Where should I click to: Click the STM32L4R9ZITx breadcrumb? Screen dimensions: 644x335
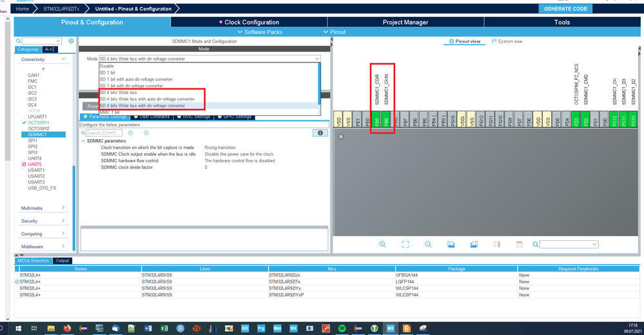[61, 8]
